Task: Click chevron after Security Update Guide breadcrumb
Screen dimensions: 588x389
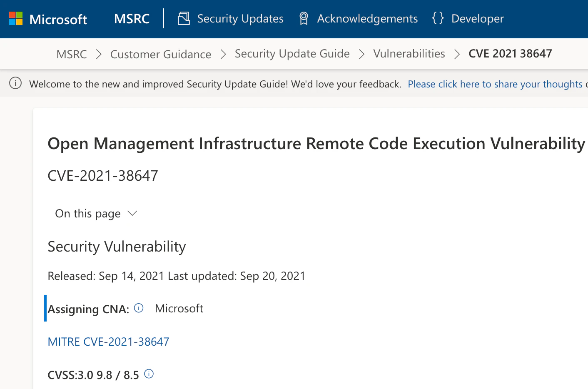Action: (361, 54)
